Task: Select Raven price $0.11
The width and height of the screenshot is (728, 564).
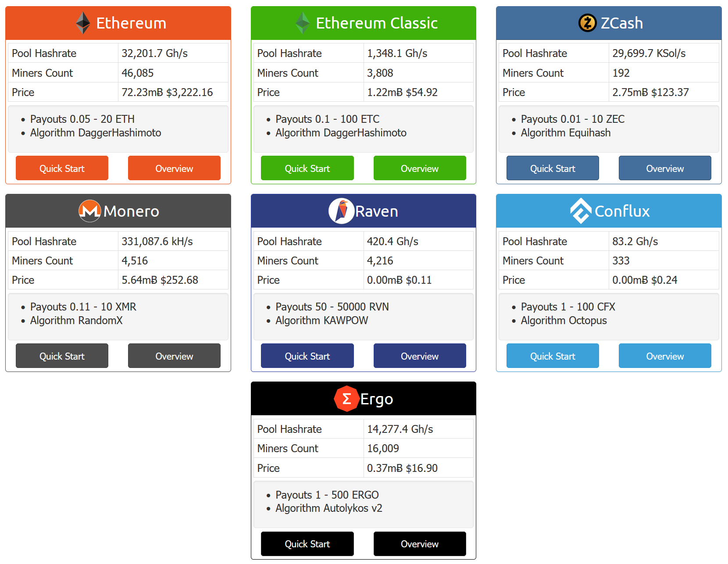Action: click(419, 280)
